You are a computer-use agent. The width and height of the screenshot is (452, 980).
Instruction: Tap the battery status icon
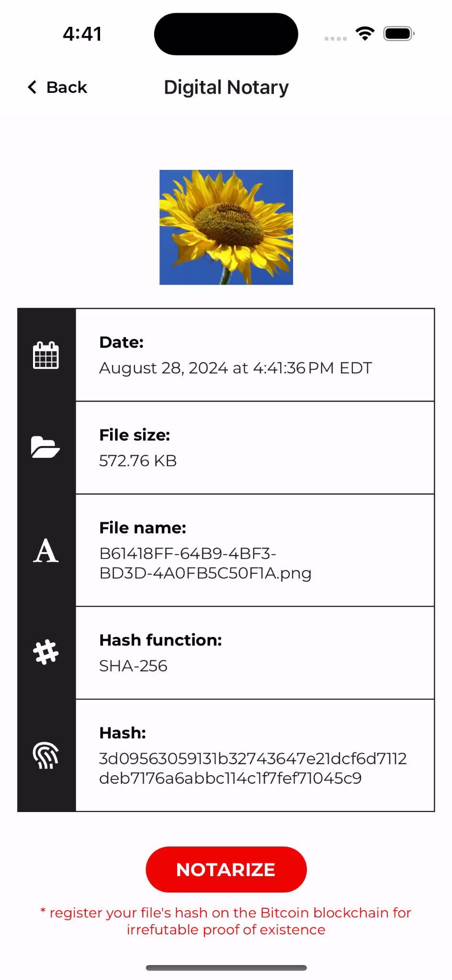398,33
